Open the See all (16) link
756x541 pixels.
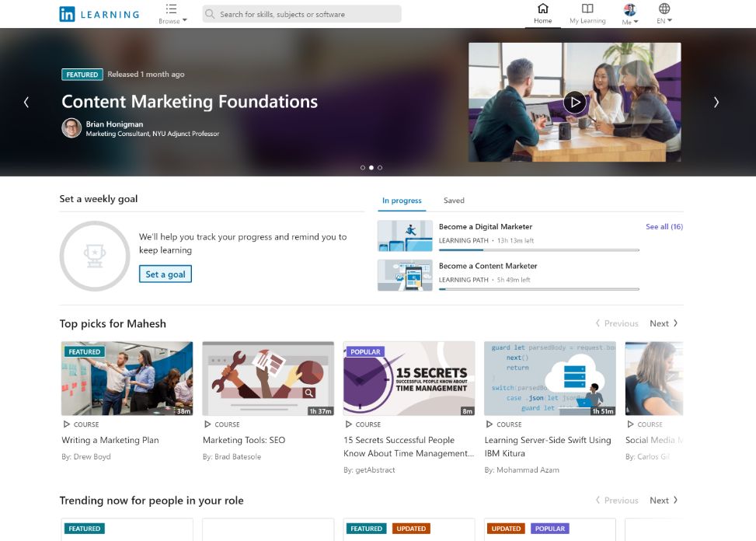[x=664, y=227]
